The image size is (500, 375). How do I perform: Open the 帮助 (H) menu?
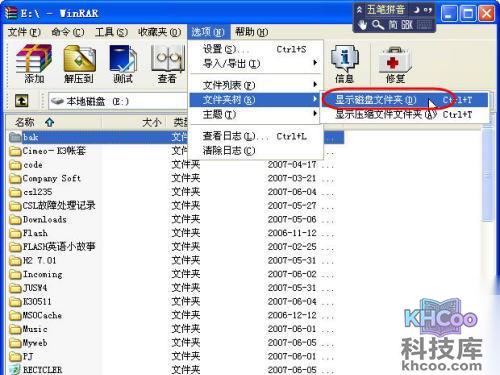pos(252,32)
